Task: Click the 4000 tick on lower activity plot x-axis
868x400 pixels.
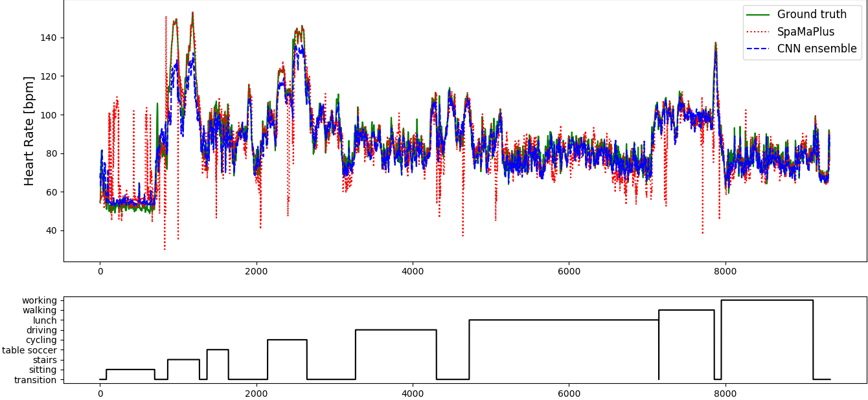Action: point(413,394)
